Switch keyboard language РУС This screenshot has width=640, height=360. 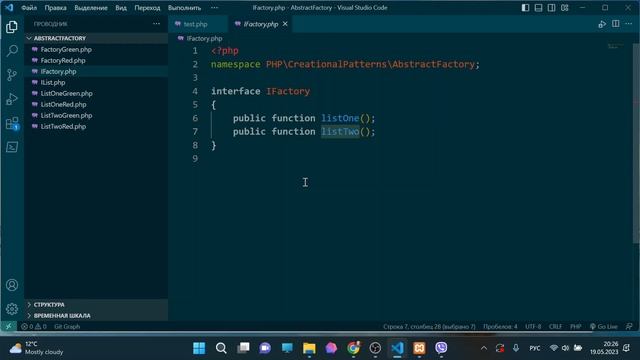pyautogui.click(x=535, y=348)
